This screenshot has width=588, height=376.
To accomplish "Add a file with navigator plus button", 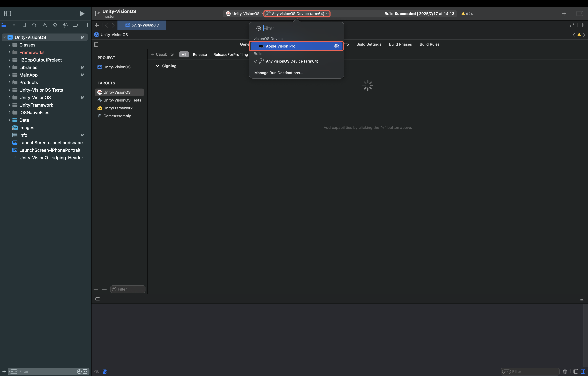I will click(4, 372).
